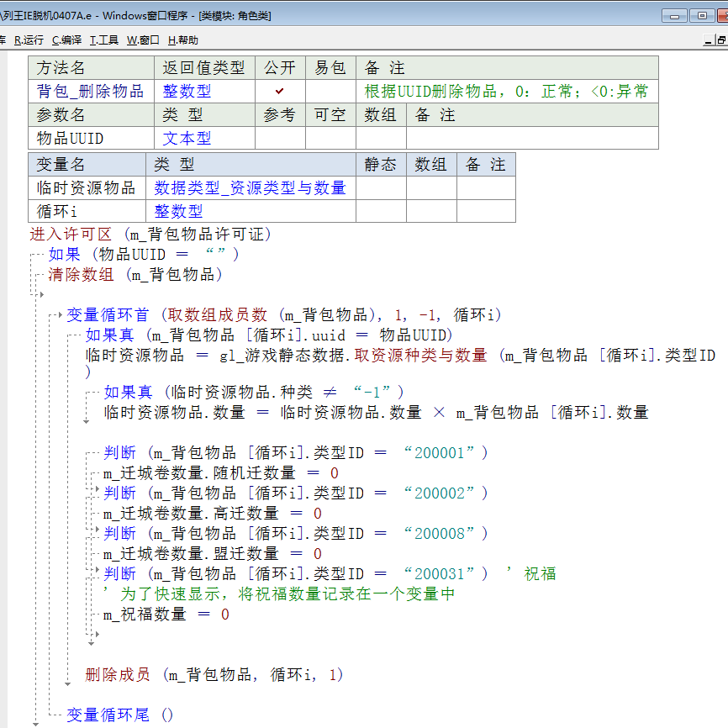
Task: Open the T.工具 menu
Action: pos(104,40)
